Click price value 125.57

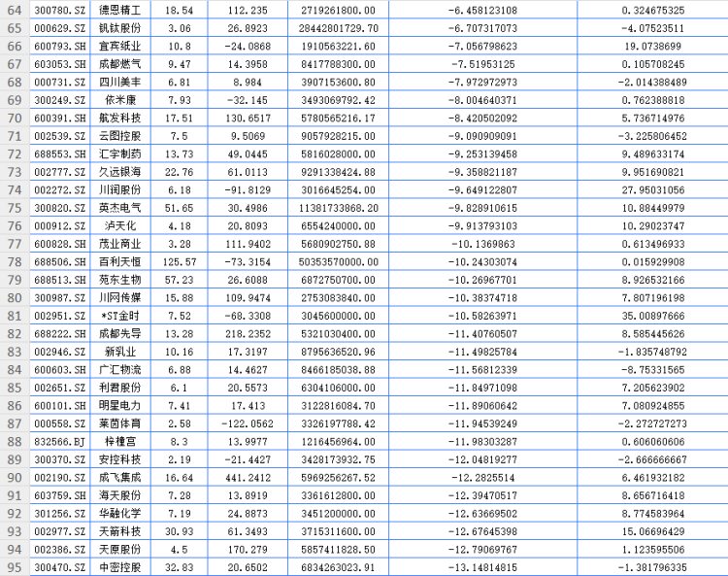click(180, 262)
